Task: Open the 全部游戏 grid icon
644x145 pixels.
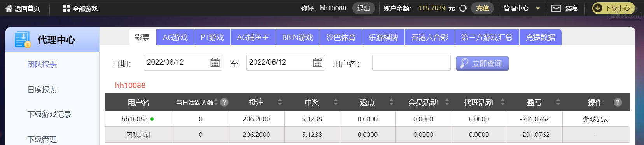Action: (x=66, y=9)
